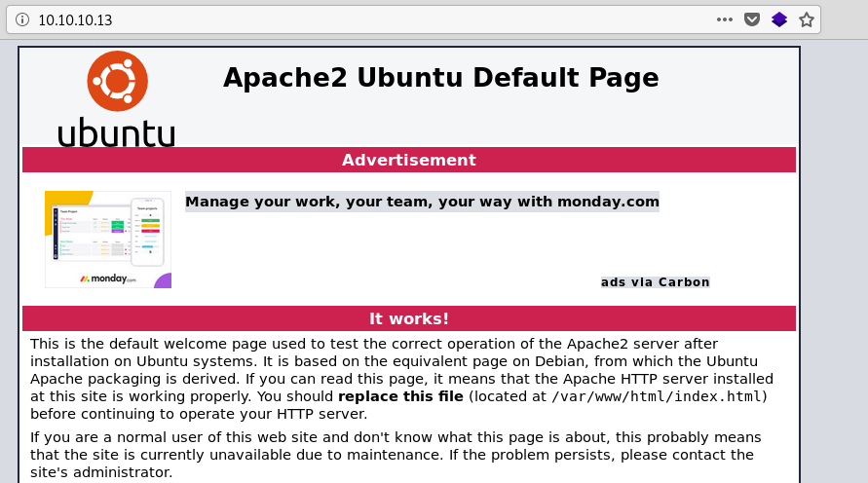Click the '/var/www/html/index.html' path text
The height and width of the screenshot is (483, 868).
coord(657,396)
